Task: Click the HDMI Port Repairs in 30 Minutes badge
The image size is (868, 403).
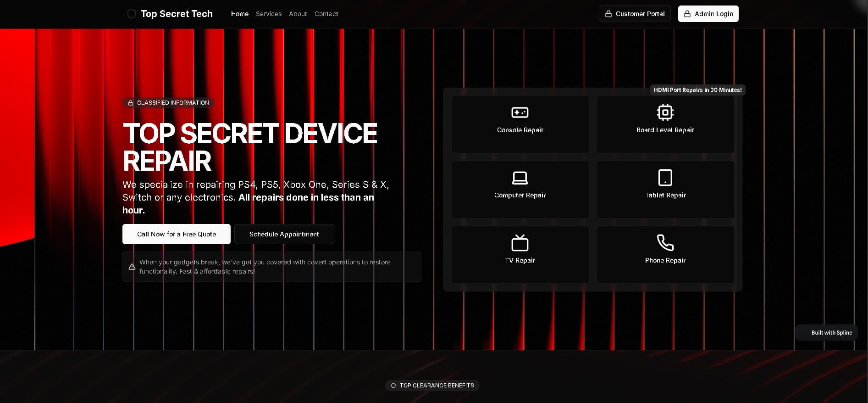Action: (697, 90)
